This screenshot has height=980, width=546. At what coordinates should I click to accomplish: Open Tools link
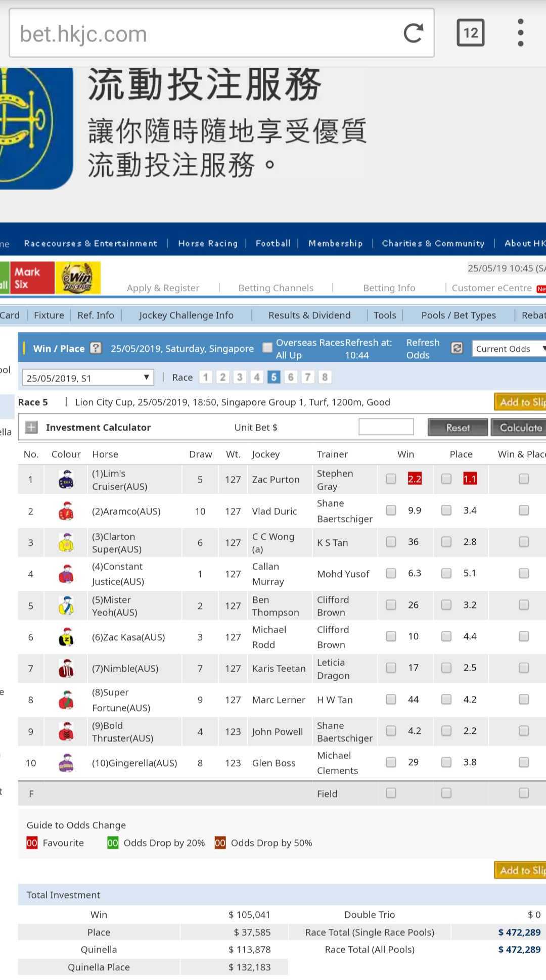point(385,315)
